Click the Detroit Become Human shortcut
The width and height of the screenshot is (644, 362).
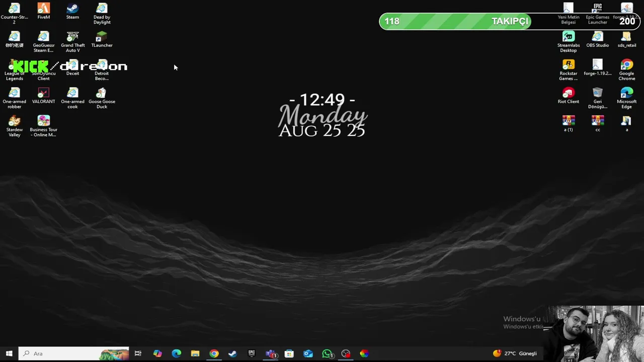coord(102,70)
